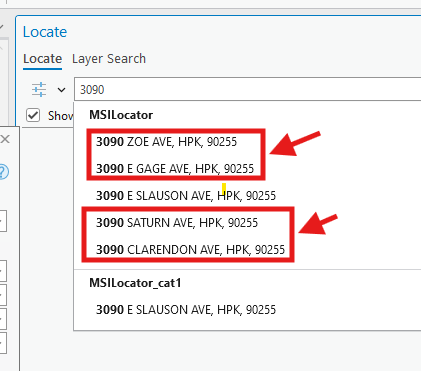The height and width of the screenshot is (371, 421).
Task: Toggle the Show checkbox below the search box
Action: pyautogui.click(x=33, y=116)
